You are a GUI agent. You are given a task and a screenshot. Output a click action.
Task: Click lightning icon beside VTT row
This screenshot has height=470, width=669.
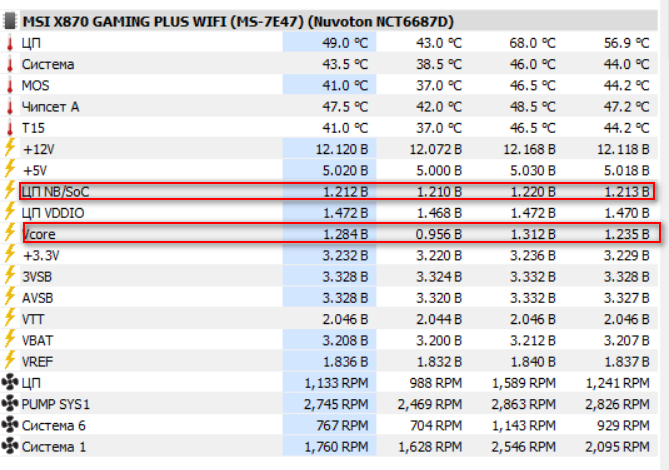click(10, 318)
